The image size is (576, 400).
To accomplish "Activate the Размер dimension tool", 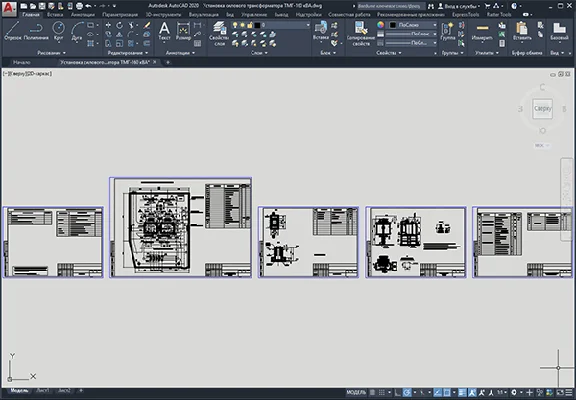I will tap(183, 31).
